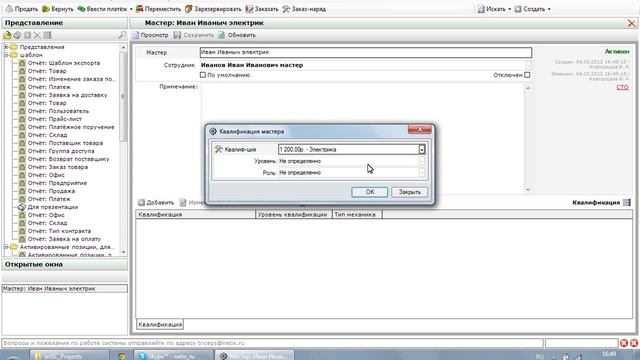This screenshot has height=360, width=640.
Task: Click the Мастер name input field
Action: 365,52
